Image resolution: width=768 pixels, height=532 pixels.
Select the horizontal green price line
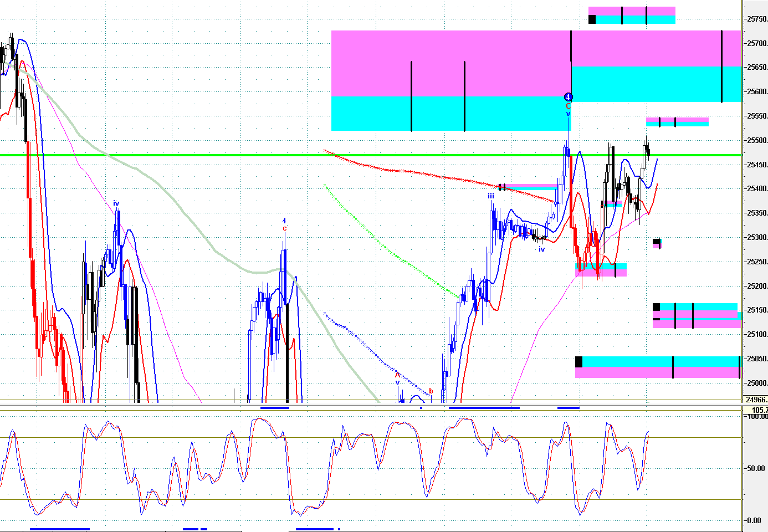370,155
